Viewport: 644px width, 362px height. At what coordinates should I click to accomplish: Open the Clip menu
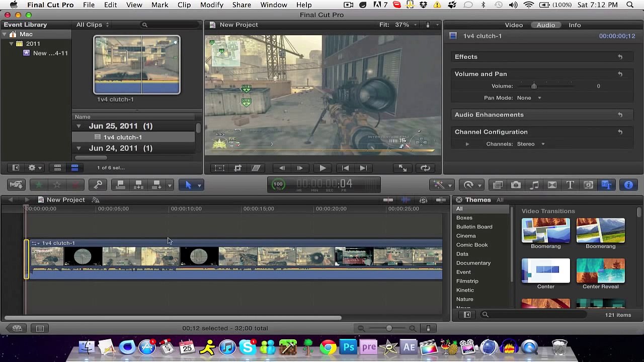184,5
